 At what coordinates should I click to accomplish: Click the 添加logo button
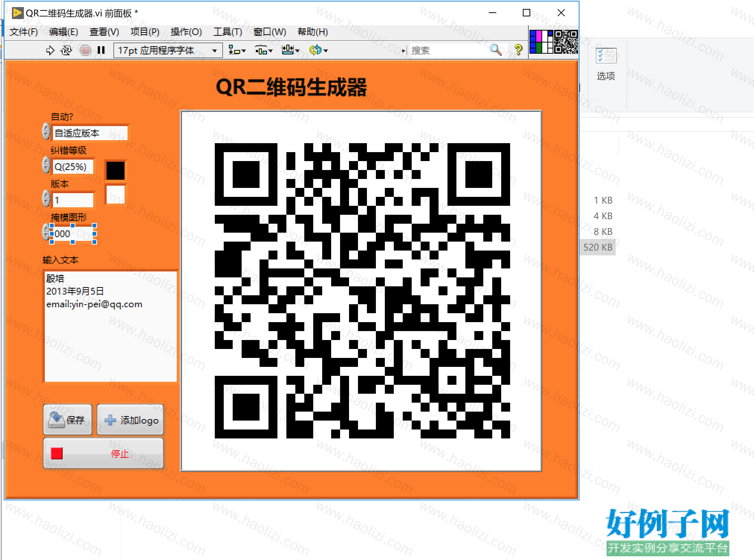coord(130,420)
